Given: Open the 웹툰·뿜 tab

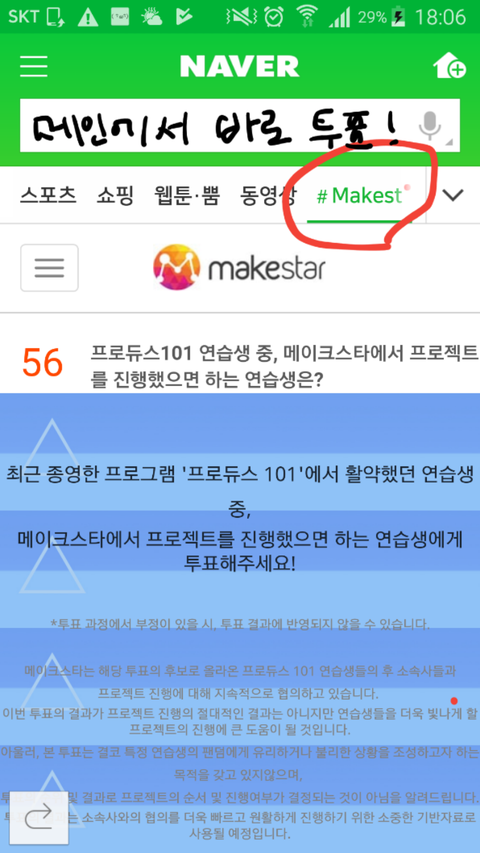Looking at the screenshot, I should pyautogui.click(x=186, y=195).
